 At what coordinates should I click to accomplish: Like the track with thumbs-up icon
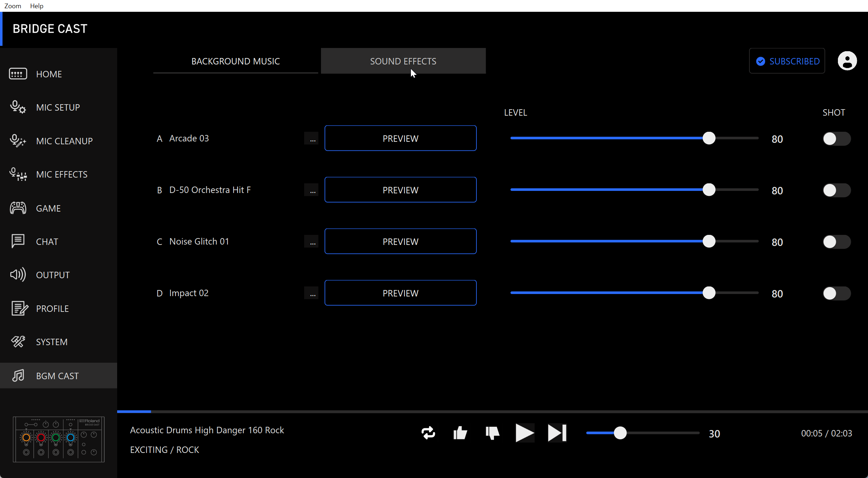(x=460, y=433)
